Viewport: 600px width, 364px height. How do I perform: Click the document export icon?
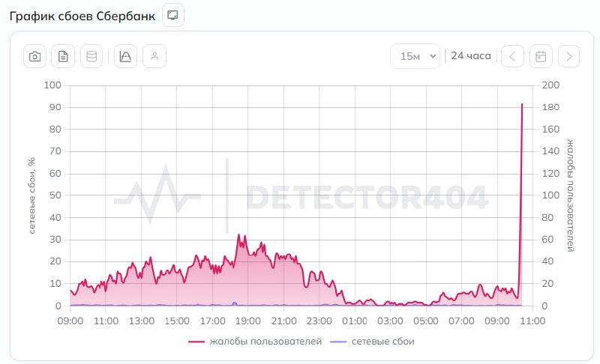tap(63, 56)
